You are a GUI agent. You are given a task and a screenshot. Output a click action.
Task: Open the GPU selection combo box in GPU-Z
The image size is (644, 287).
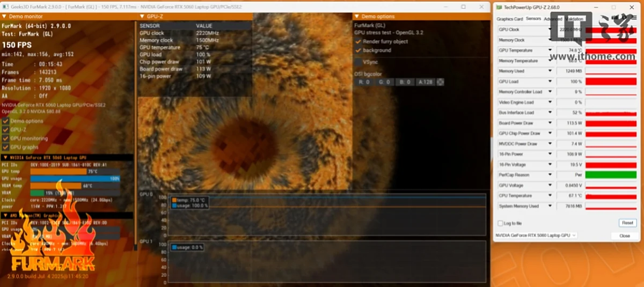point(536,236)
